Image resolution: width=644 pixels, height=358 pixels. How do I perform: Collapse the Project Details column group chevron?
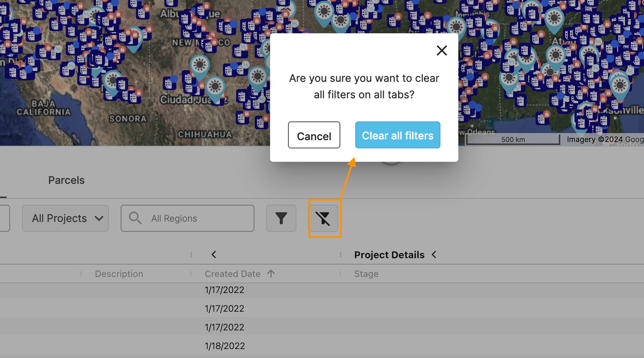[434, 254]
